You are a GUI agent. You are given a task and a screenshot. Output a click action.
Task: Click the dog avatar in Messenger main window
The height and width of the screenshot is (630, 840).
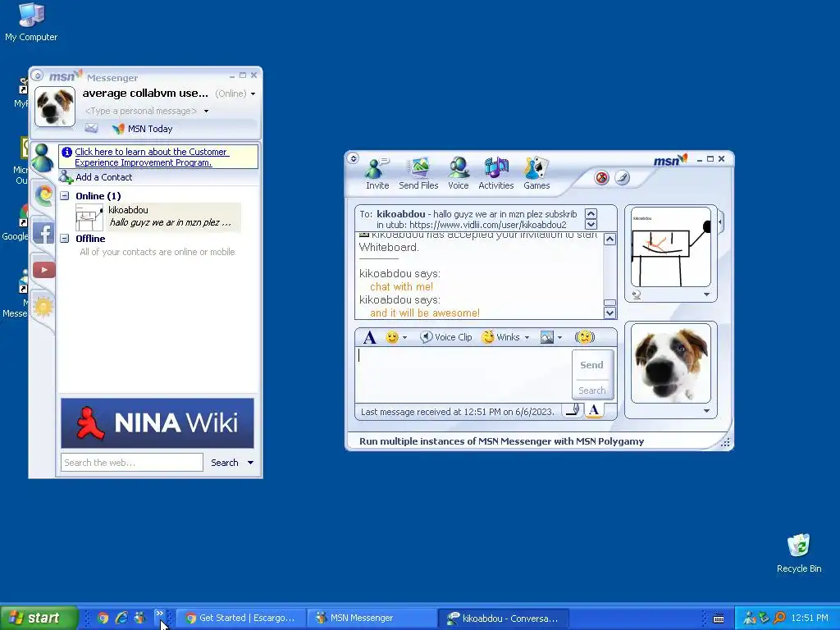point(55,106)
